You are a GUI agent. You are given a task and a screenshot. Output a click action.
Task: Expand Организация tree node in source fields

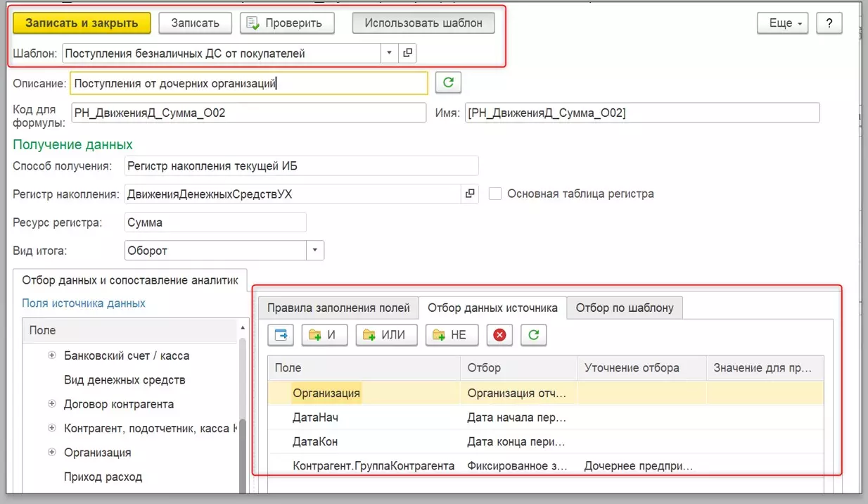(52, 452)
